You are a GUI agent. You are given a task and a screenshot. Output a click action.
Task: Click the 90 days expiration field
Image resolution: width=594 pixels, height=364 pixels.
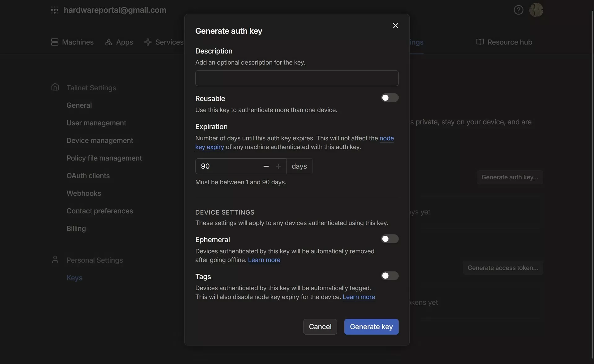(227, 166)
